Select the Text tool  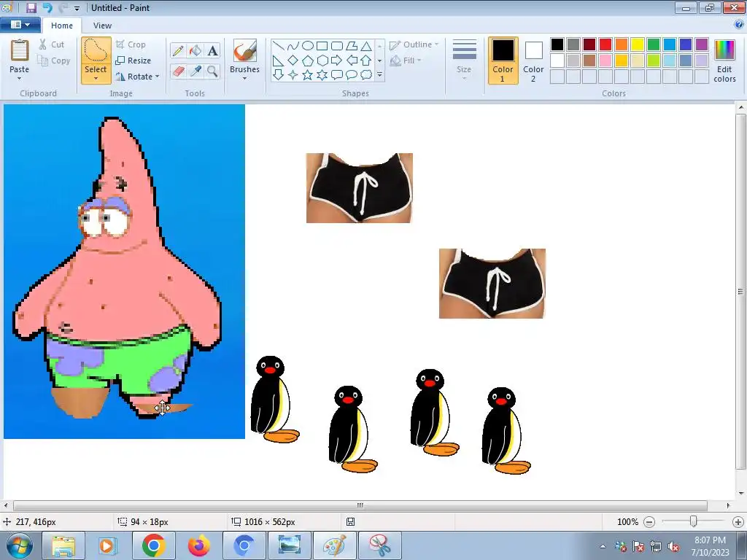(x=212, y=50)
